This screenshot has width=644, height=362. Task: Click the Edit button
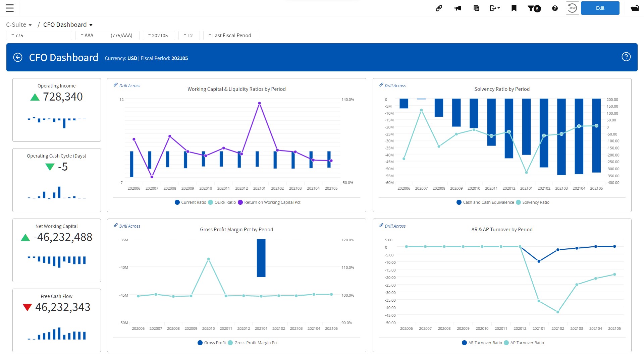pyautogui.click(x=600, y=8)
